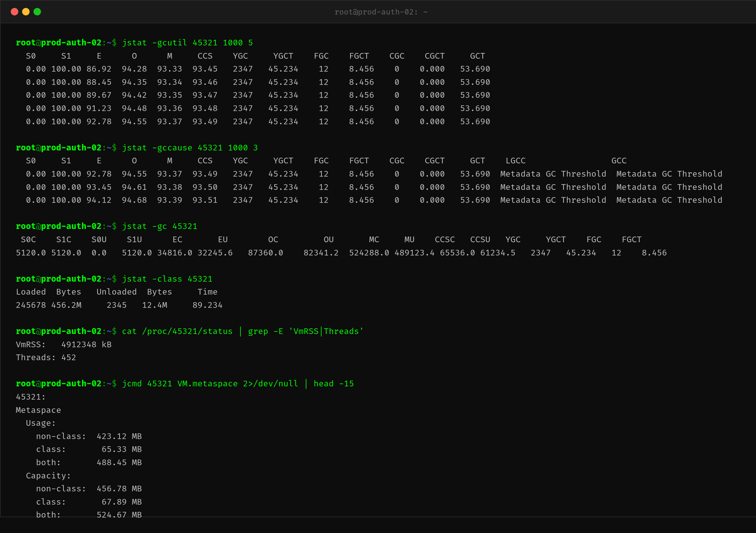Click the yellow minimize window button
This screenshot has height=533, width=756.
[x=26, y=12]
